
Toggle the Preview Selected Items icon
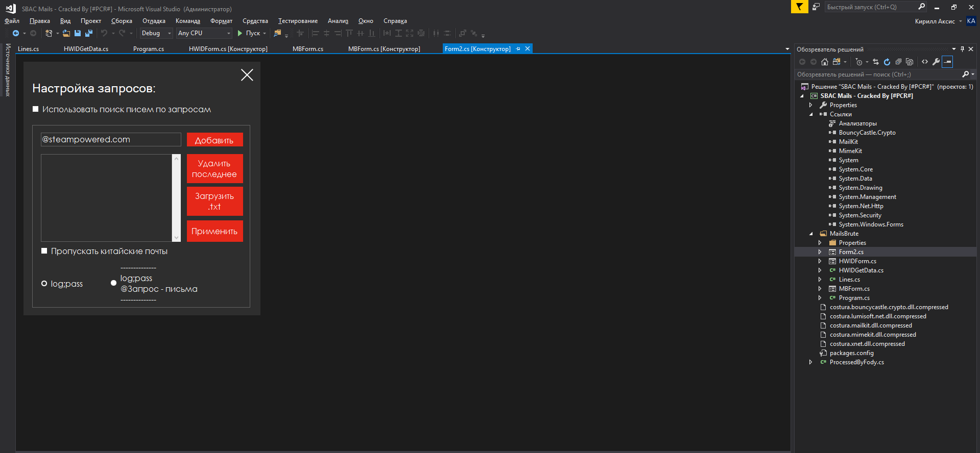947,62
